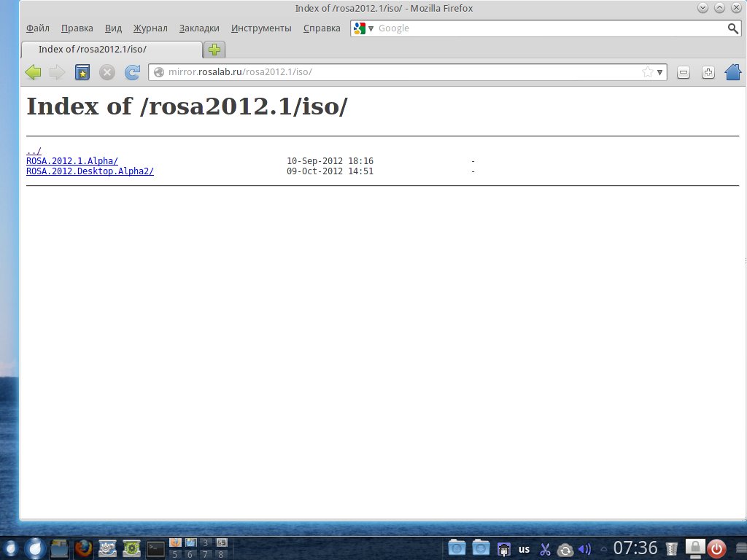Expand hidden system tray icons arrow
Image resolution: width=747 pixels, height=560 pixels.
pos(603,549)
